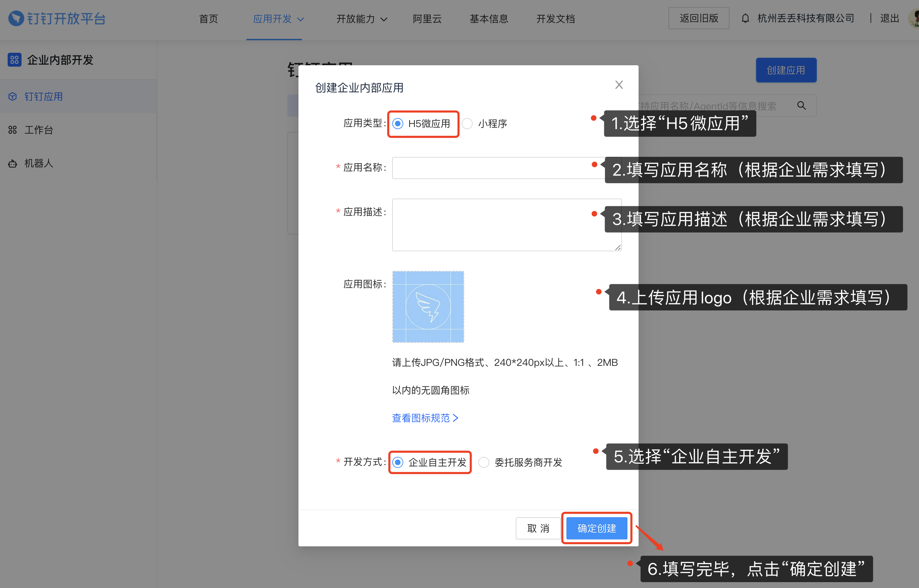This screenshot has width=919, height=588.
Task: Select 机器人 in the sidebar
Action: pyautogui.click(x=78, y=163)
